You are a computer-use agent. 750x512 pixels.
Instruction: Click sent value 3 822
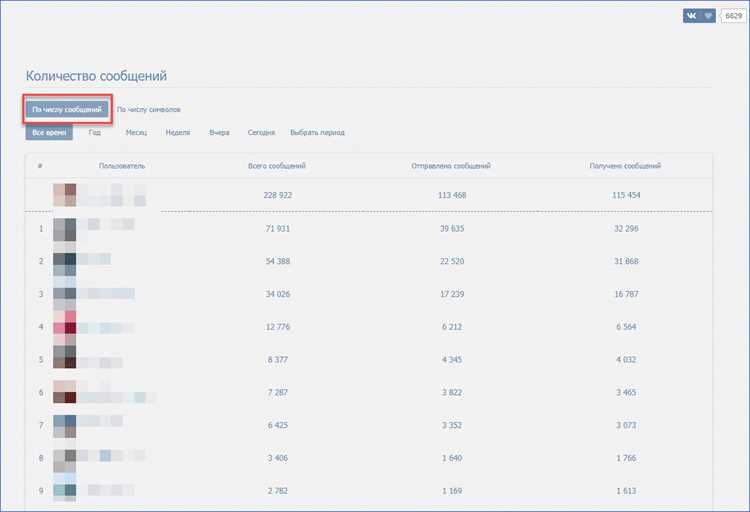click(x=452, y=392)
